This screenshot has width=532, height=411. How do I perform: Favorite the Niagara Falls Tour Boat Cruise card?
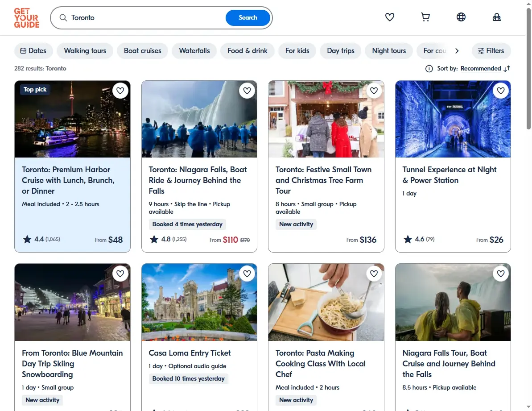coord(501,274)
